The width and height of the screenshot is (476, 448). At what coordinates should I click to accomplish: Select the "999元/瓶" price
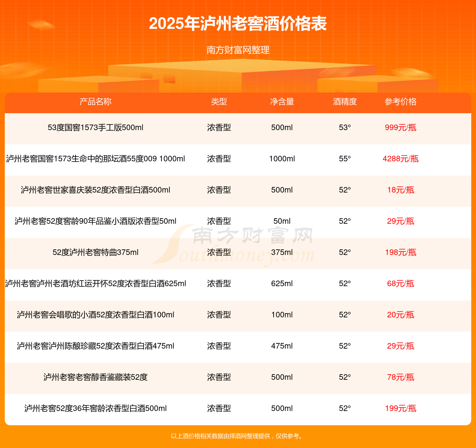click(x=401, y=127)
